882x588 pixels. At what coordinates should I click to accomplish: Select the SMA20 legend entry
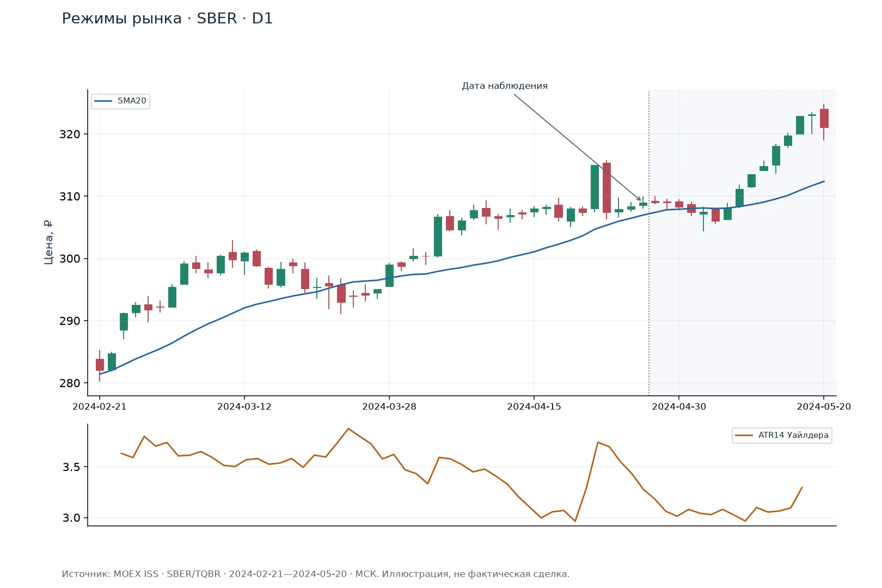pos(120,101)
